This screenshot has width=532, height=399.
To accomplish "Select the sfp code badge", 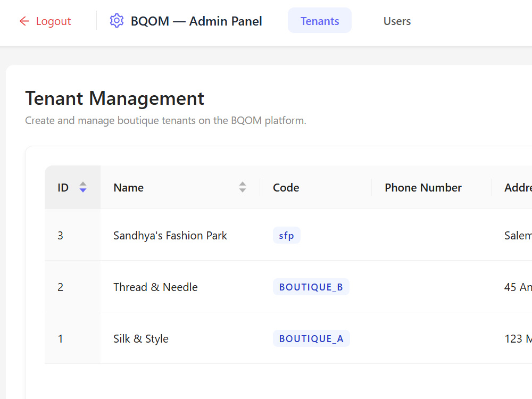I will click(x=286, y=235).
